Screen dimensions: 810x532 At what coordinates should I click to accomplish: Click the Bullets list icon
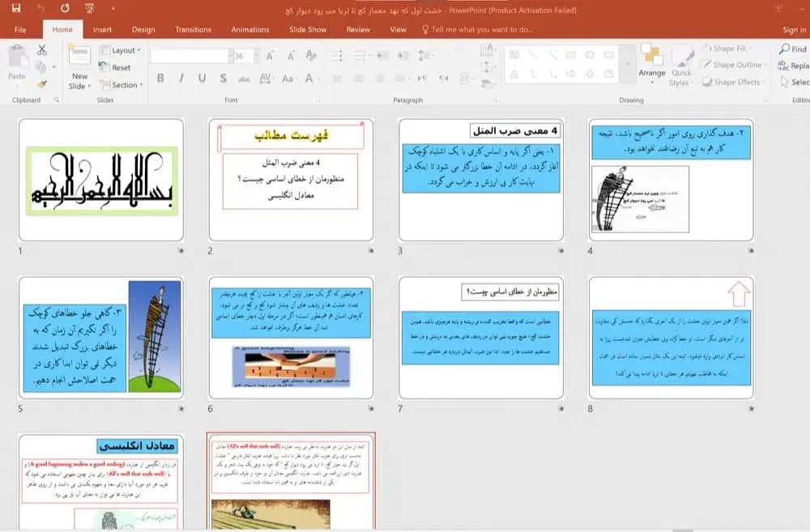click(x=337, y=55)
